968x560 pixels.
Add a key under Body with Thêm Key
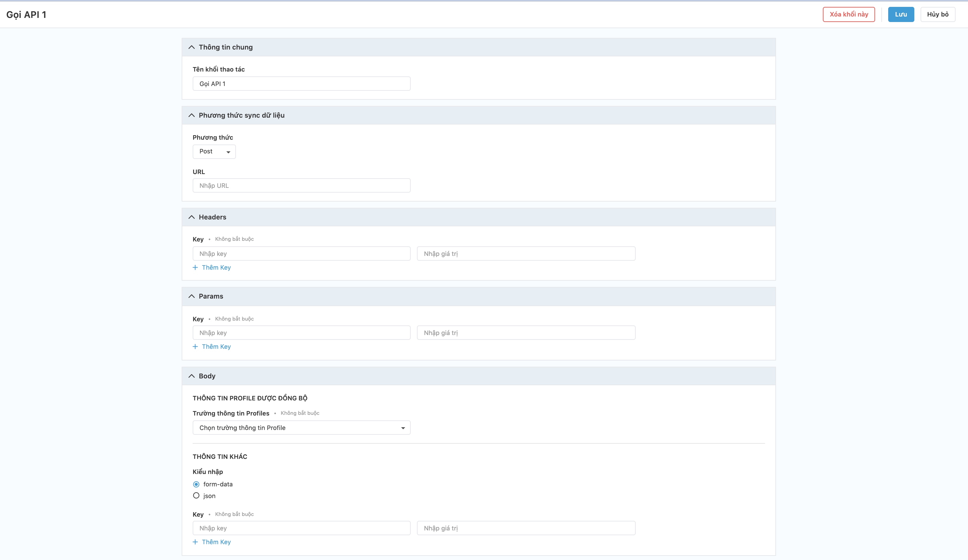tap(216, 542)
